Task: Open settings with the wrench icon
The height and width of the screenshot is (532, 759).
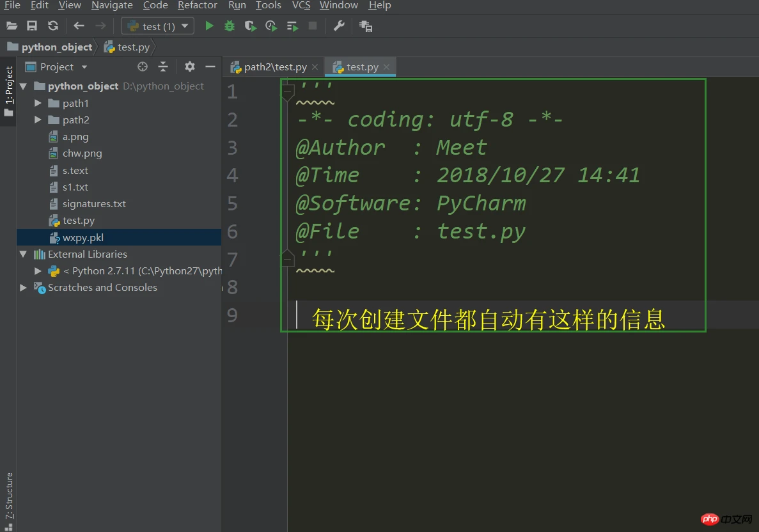Action: point(339,26)
